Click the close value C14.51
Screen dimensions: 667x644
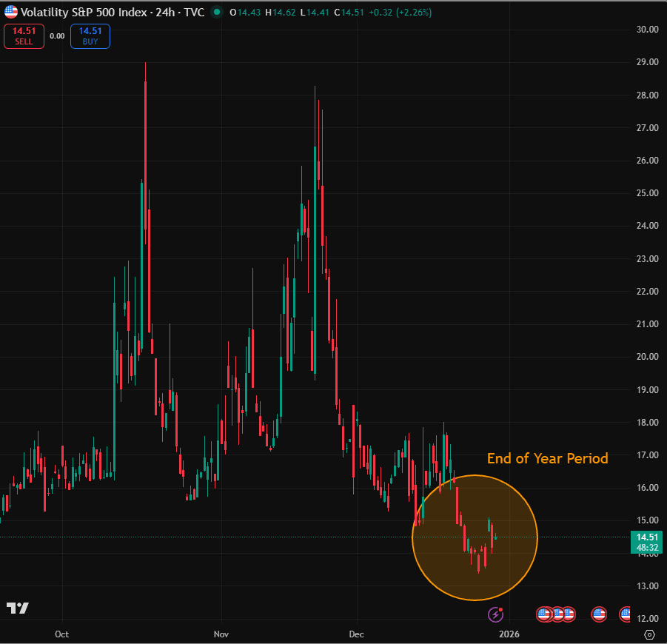point(349,13)
